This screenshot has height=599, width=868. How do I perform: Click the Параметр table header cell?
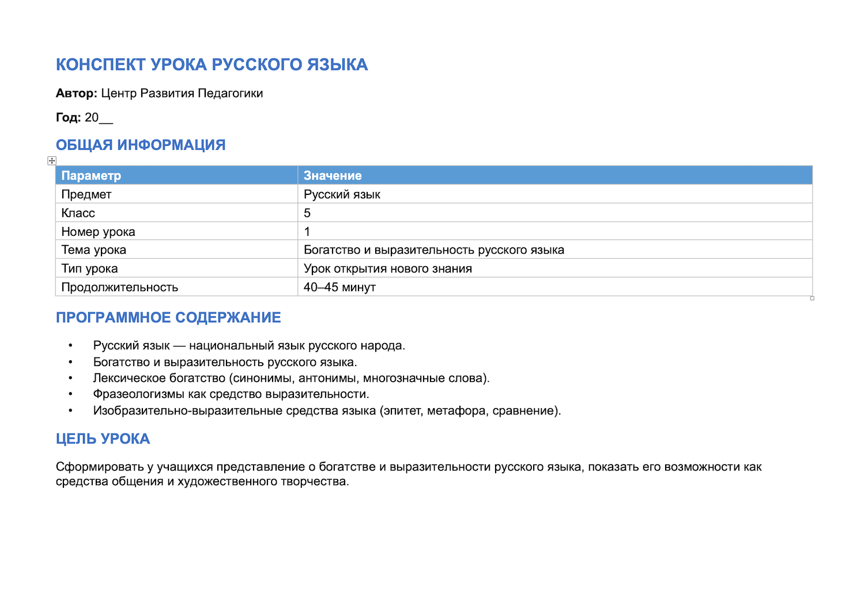click(x=176, y=175)
